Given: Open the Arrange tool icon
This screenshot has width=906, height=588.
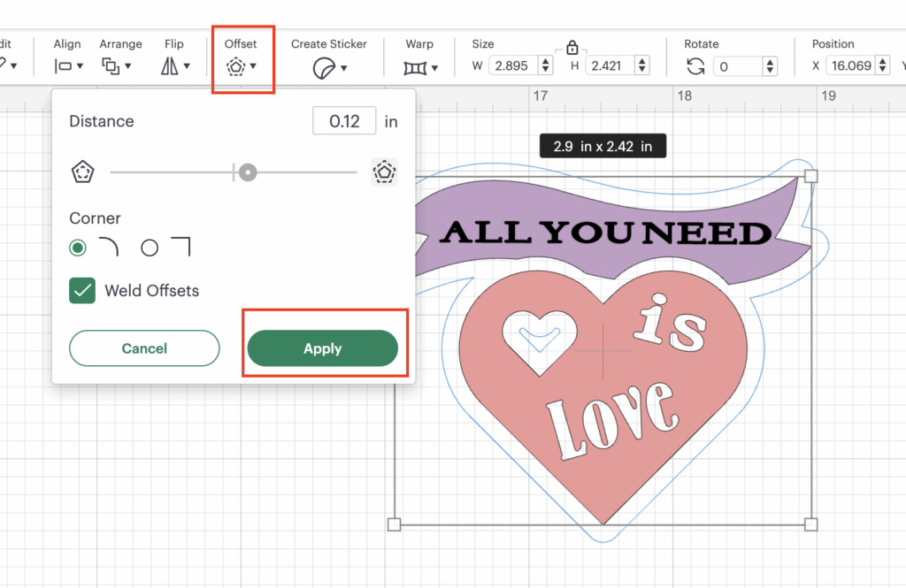Looking at the screenshot, I should tap(111, 66).
